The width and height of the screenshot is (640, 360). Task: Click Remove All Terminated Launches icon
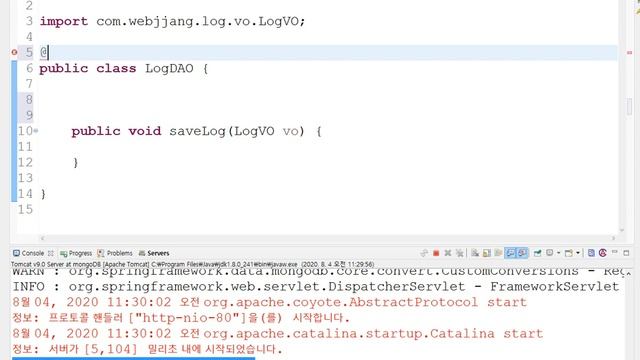(x=460, y=253)
